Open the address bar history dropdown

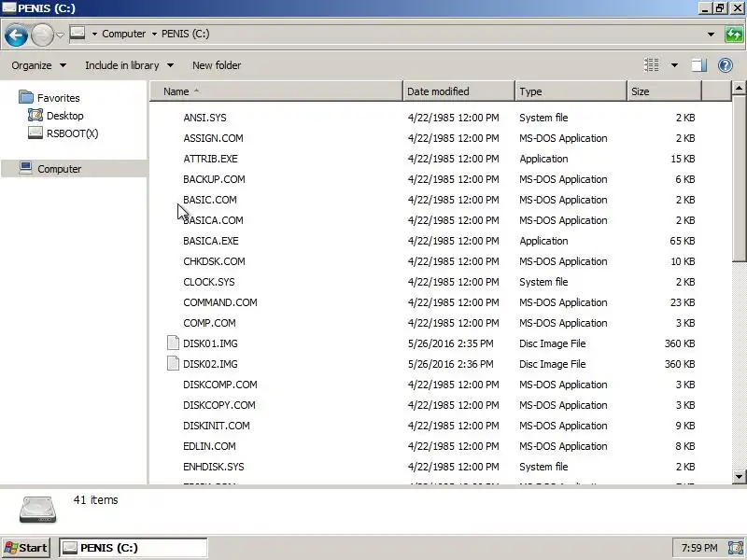711,35
